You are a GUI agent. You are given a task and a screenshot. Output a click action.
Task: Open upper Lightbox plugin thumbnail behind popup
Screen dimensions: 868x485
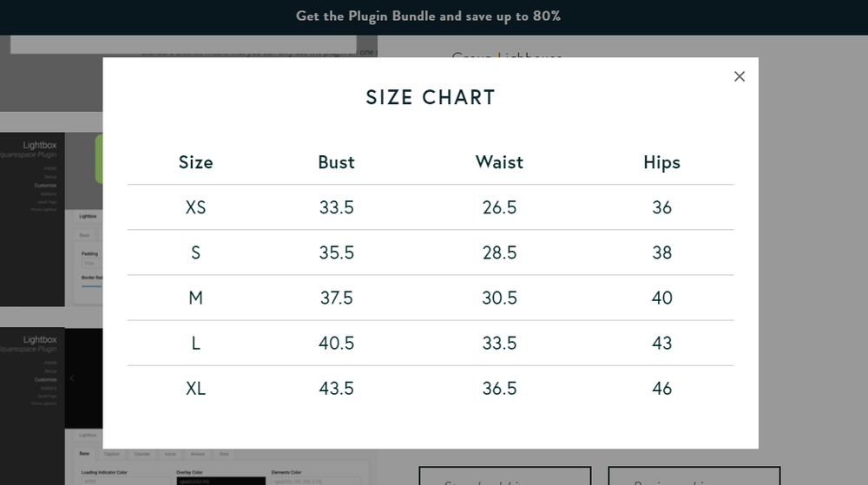click(51, 219)
